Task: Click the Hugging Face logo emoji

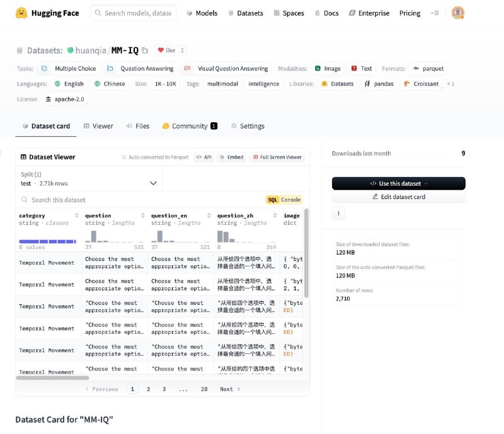Action: 21,13
